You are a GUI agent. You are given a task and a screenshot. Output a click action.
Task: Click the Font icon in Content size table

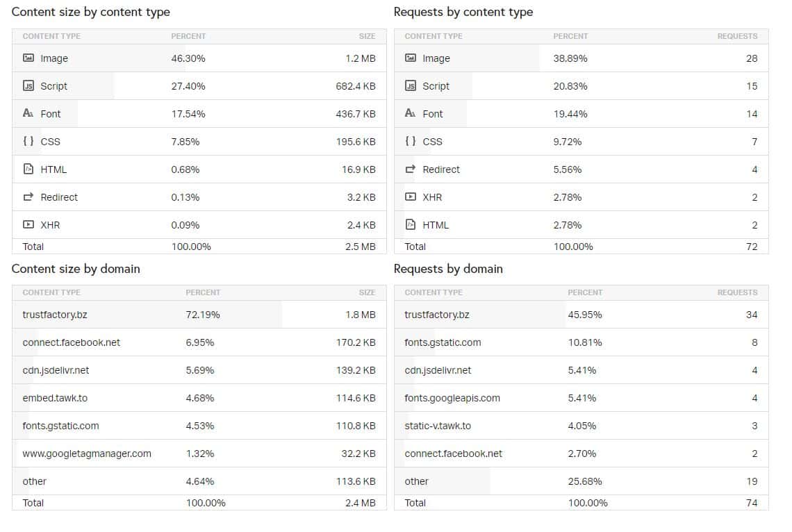[x=28, y=113]
